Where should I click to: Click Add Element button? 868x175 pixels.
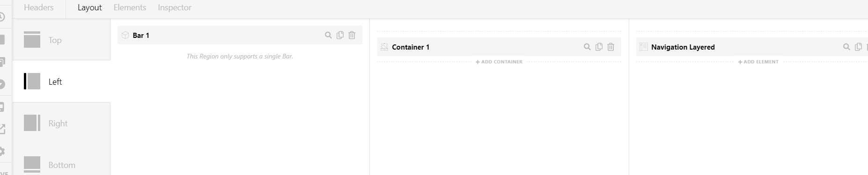click(x=758, y=62)
